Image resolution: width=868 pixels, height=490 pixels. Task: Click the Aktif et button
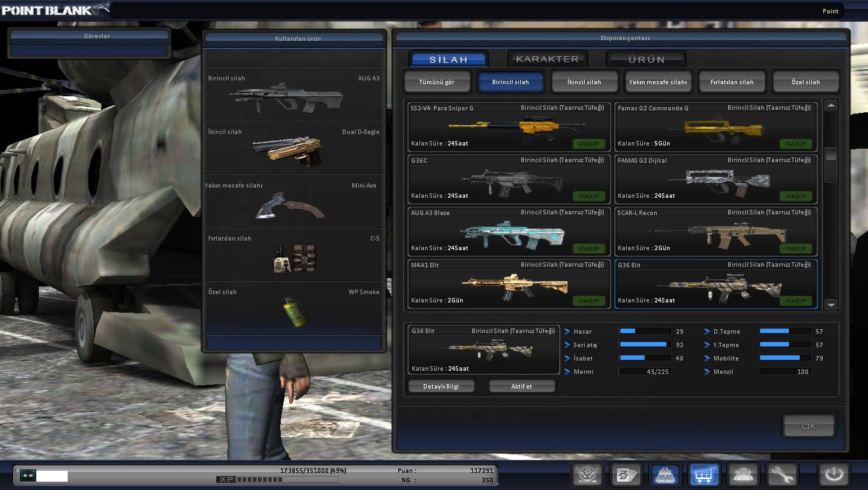point(521,387)
